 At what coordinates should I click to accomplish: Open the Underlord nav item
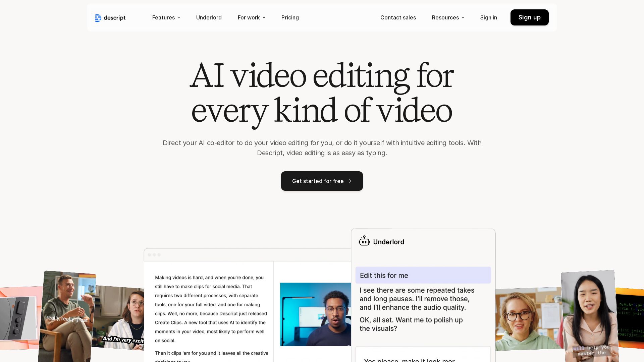pyautogui.click(x=209, y=17)
